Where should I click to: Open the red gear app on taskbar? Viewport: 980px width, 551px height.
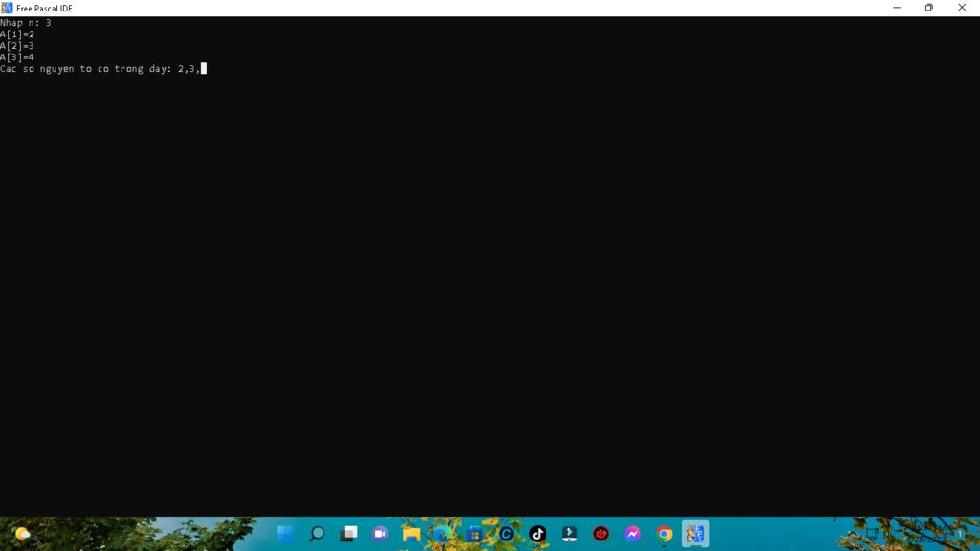coord(601,534)
